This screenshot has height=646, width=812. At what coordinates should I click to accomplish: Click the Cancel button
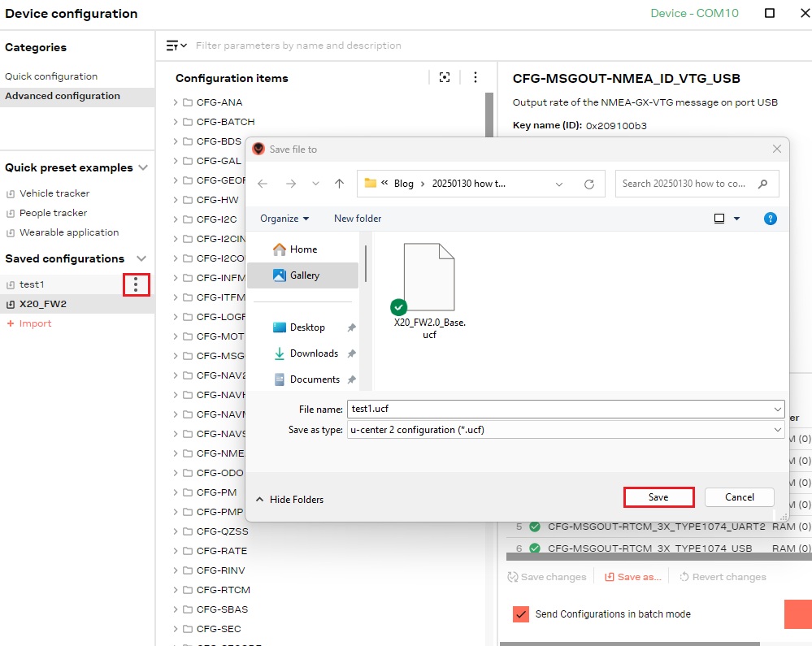point(739,497)
